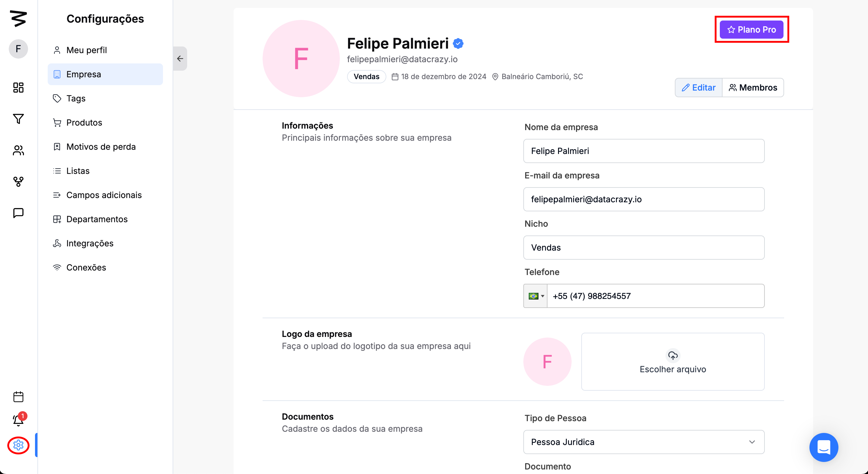Open the Integrações settings section
This screenshot has width=868, height=474.
click(90, 243)
